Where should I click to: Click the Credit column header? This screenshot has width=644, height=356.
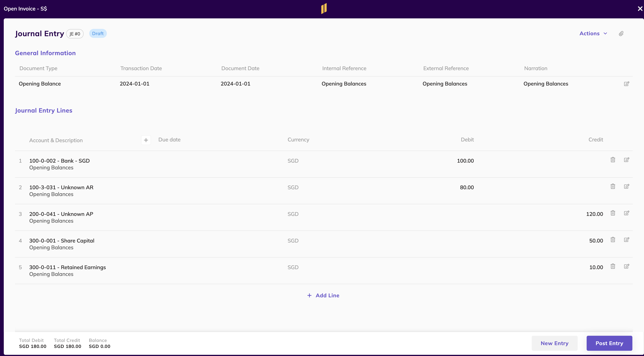point(595,140)
